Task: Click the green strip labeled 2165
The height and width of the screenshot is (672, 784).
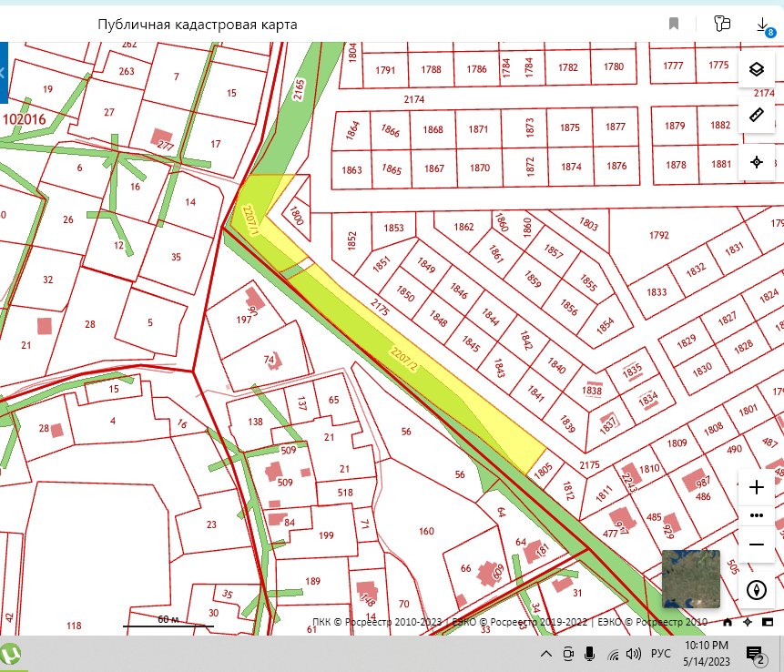Action: point(299,90)
